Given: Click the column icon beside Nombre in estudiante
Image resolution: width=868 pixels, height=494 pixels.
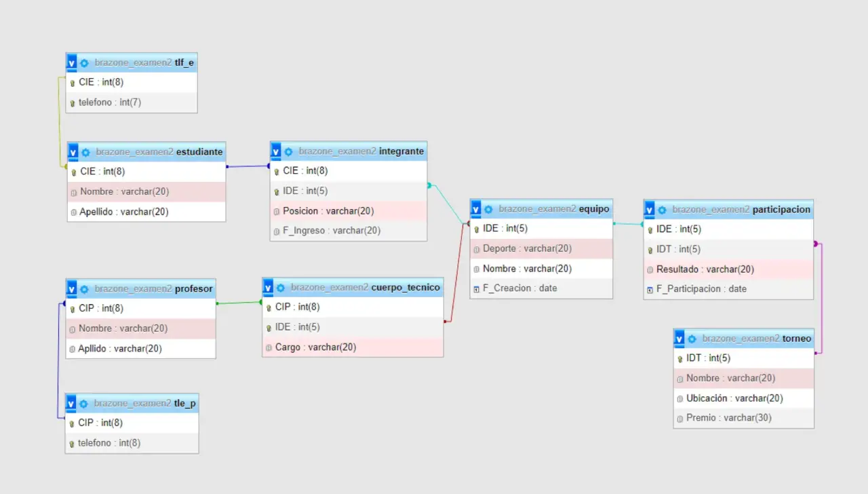Looking at the screenshot, I should (73, 192).
